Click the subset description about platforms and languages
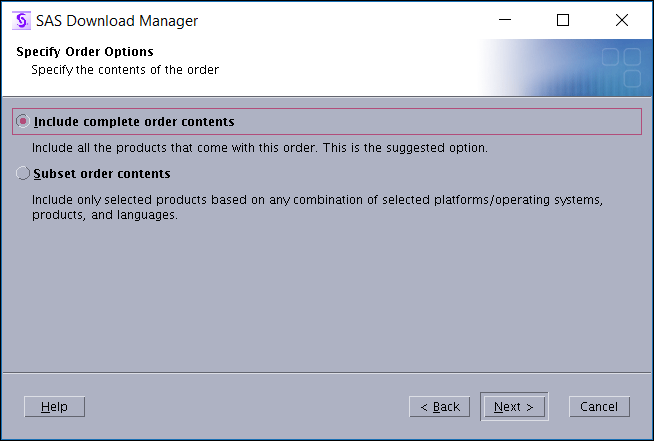Screen dimensions: 654x441 [317, 207]
